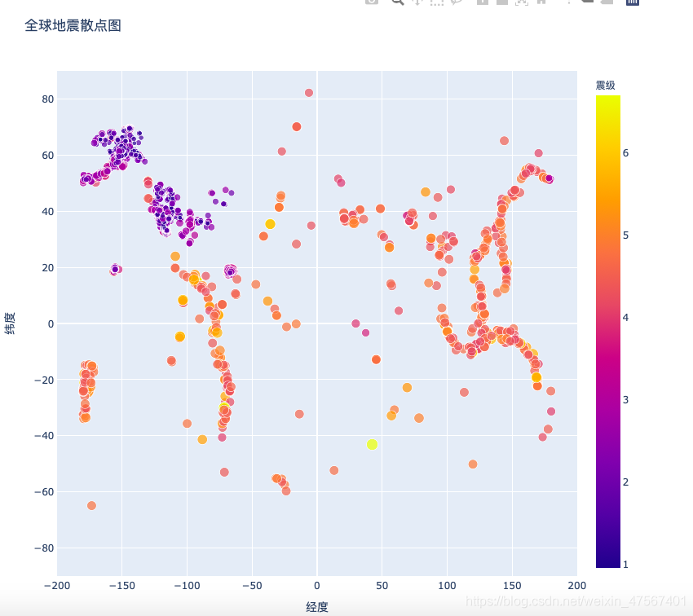
Task: Click y-axis tick label 60
Action: pyautogui.click(x=48, y=156)
